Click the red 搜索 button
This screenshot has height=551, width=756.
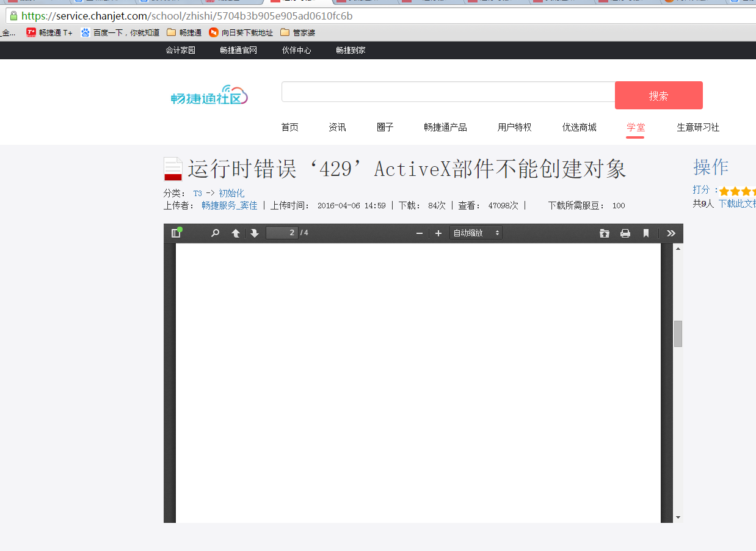tap(659, 95)
